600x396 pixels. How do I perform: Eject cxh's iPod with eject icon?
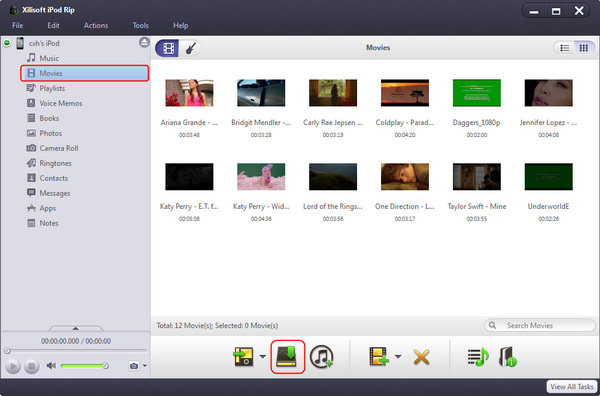click(x=144, y=42)
